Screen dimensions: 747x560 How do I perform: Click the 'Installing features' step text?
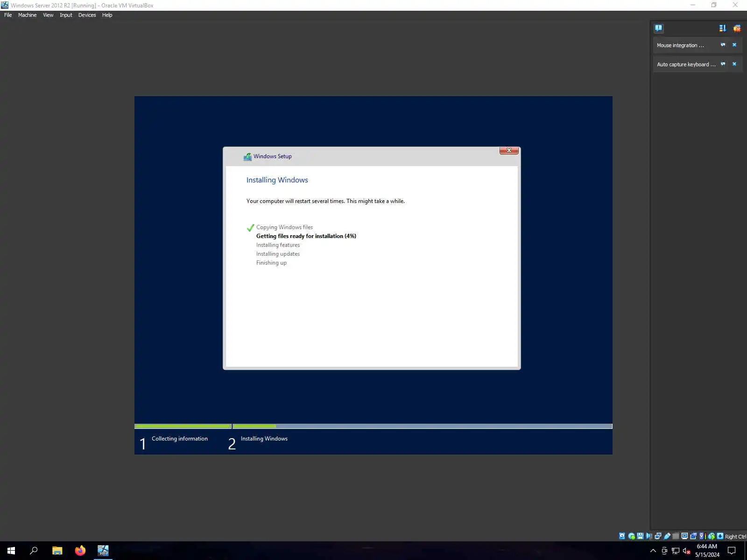278,245
